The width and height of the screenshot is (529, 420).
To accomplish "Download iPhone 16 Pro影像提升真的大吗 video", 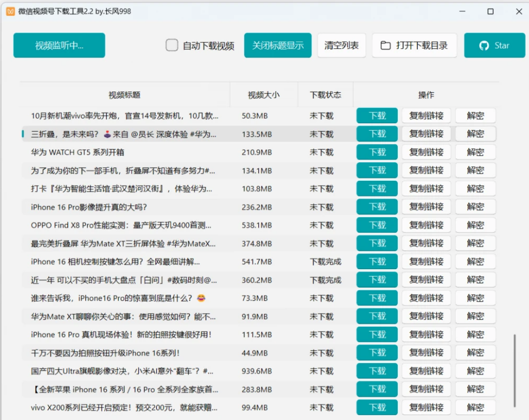I will coord(377,207).
